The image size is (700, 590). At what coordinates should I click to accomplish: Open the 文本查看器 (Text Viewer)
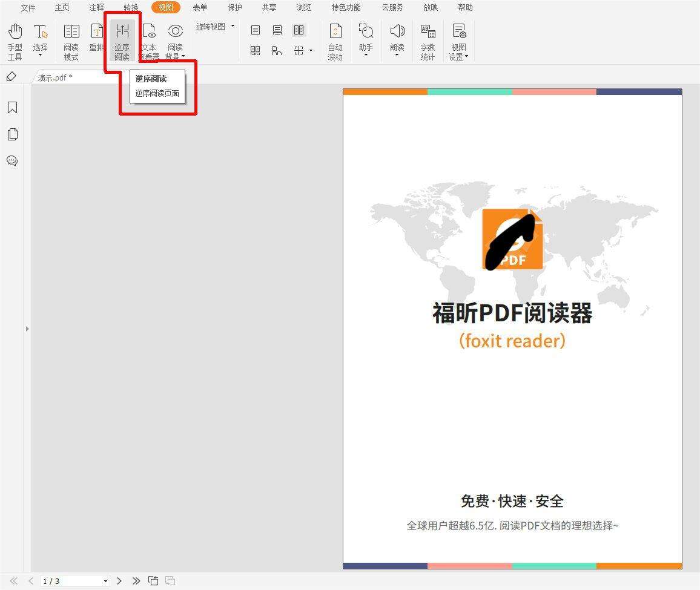148,36
